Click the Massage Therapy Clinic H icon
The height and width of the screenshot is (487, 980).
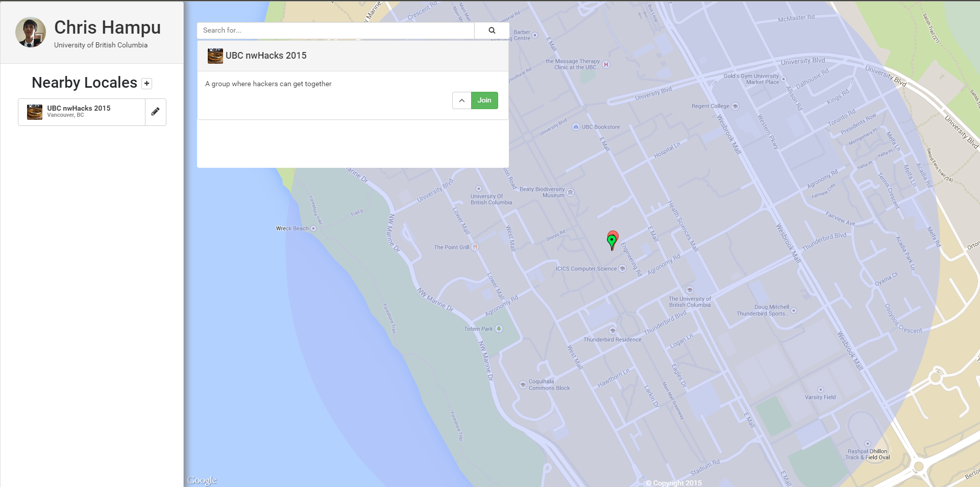pyautogui.click(x=606, y=64)
